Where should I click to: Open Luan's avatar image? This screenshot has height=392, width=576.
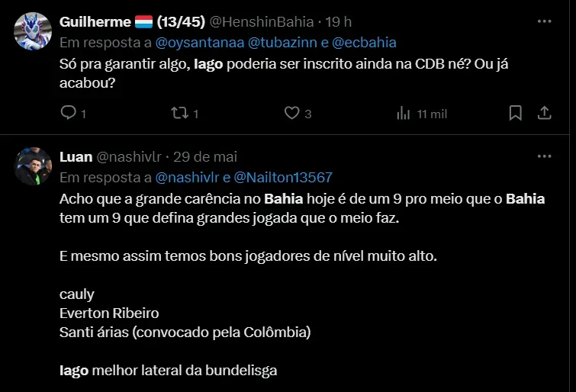(33, 165)
